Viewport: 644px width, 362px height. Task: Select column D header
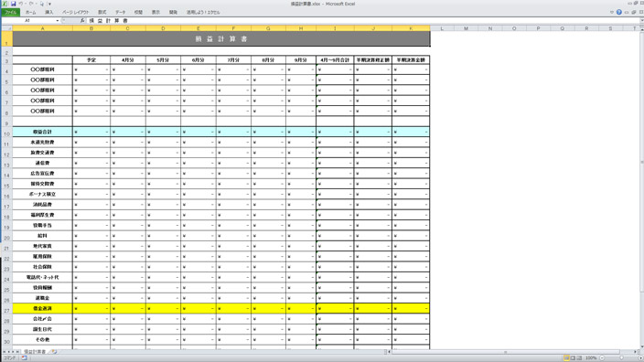[x=163, y=28]
